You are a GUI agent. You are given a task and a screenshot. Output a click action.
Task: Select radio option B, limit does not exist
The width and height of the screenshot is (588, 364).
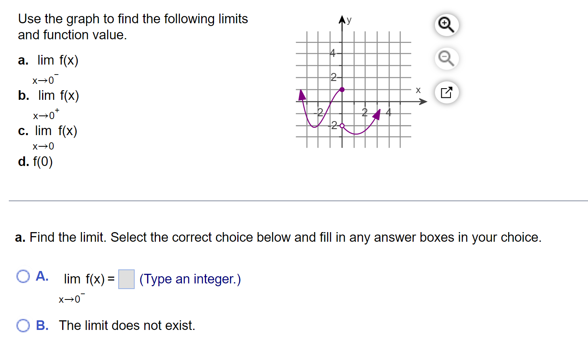pyautogui.click(x=23, y=326)
